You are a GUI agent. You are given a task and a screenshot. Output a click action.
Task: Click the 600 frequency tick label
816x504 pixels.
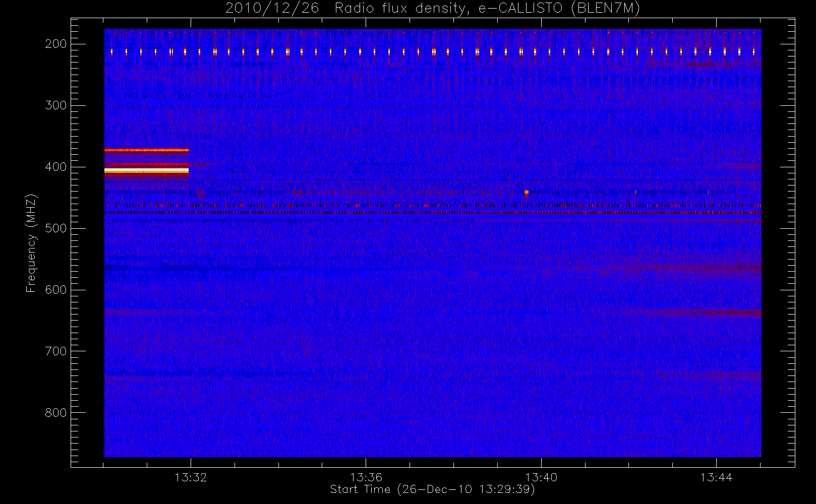click(x=56, y=290)
